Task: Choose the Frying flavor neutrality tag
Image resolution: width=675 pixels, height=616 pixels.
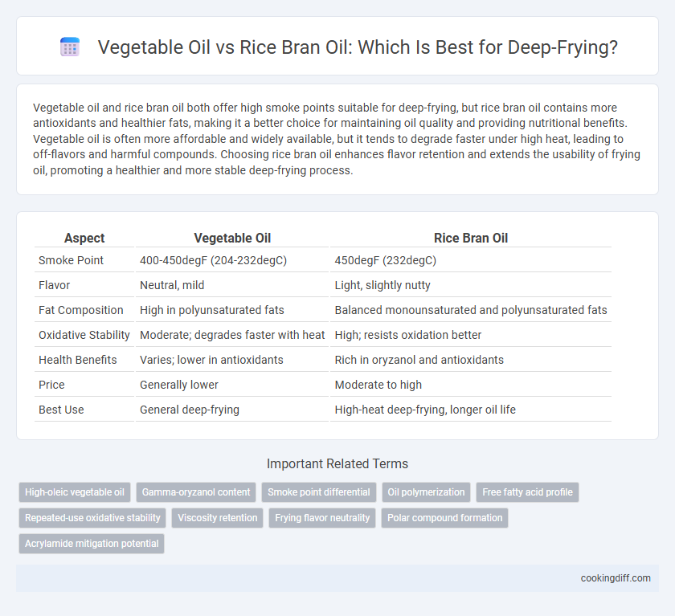Action: point(322,518)
